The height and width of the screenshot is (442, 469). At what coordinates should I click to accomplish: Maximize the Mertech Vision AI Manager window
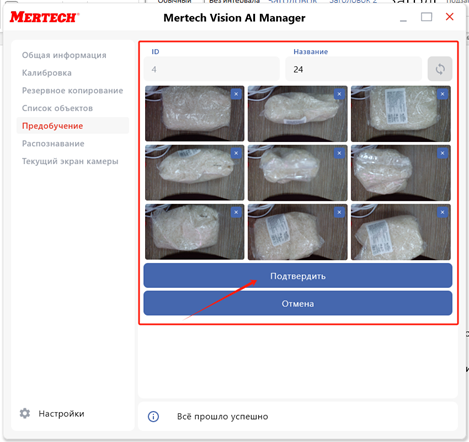[426, 17]
